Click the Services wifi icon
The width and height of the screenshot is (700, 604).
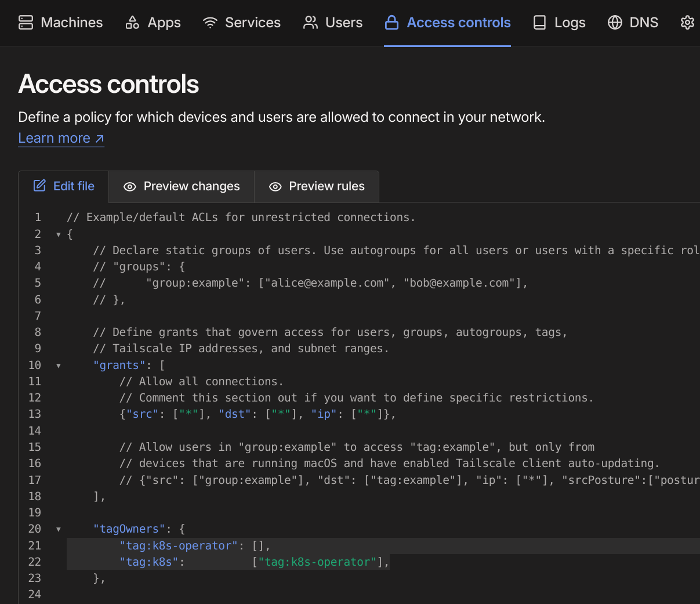210,23
